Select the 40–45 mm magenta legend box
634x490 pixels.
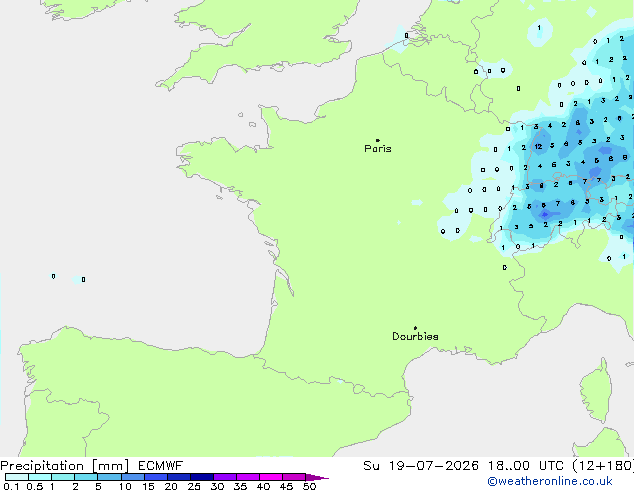click(271, 477)
